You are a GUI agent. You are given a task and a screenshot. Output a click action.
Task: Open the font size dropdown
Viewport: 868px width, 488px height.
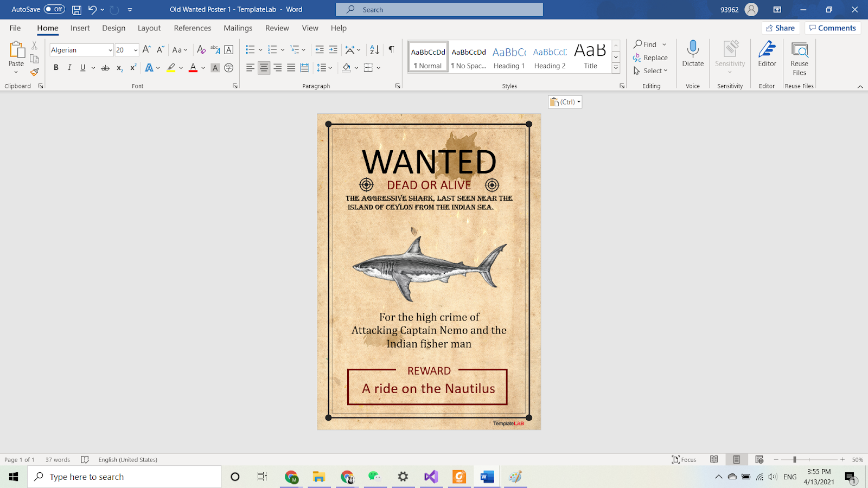(135, 50)
